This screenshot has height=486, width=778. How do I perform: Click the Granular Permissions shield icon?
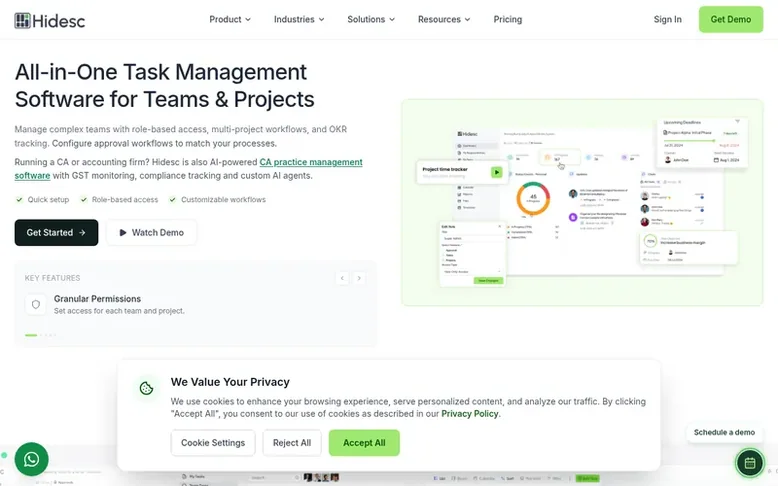(36, 304)
